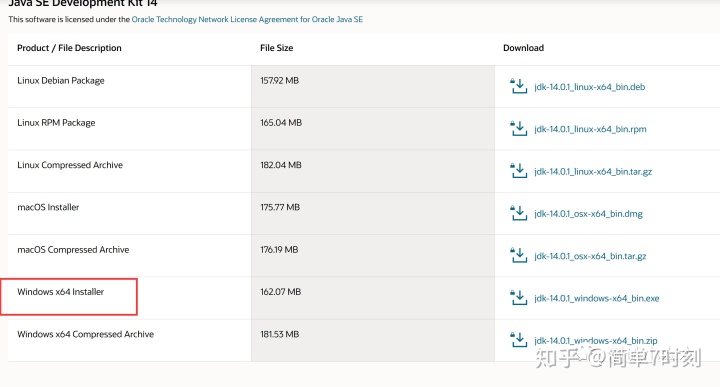The height and width of the screenshot is (387, 720).
Task: Click the Windows x64 Compressed Archive description
Action: tap(85, 334)
